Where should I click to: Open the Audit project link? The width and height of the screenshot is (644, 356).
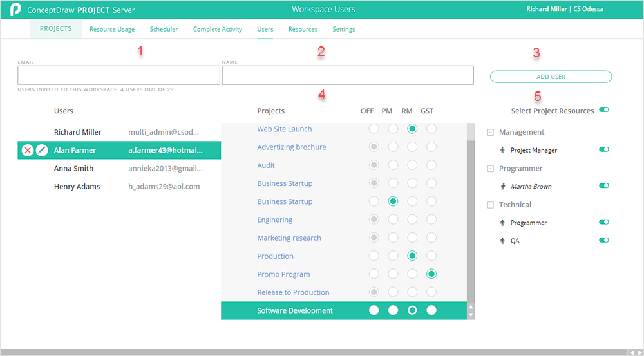pos(266,165)
